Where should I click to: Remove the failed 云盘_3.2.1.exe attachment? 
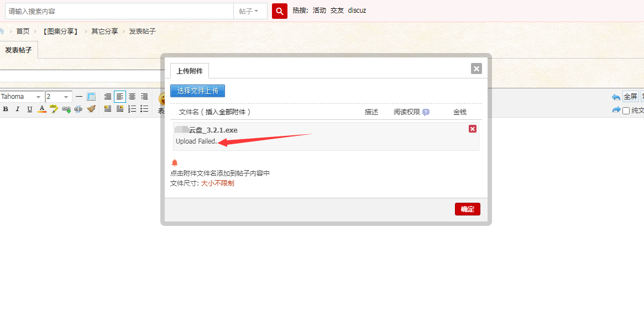tap(473, 129)
